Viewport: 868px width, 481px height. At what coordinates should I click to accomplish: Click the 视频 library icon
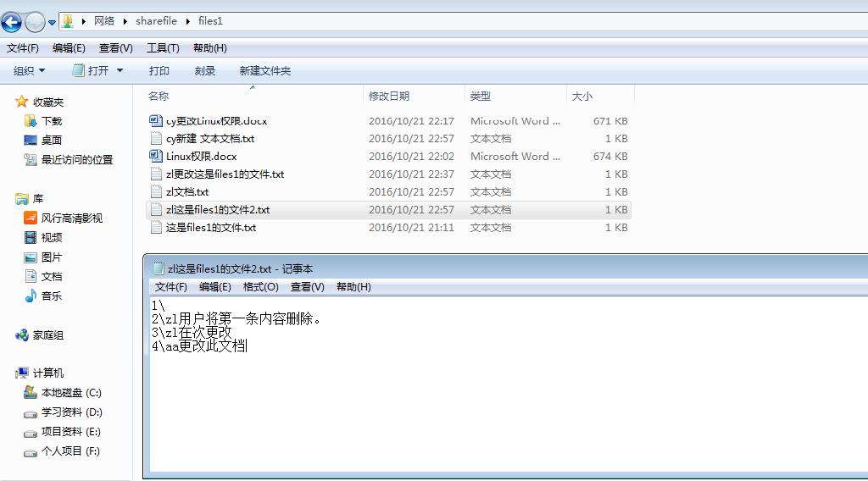click(x=31, y=238)
